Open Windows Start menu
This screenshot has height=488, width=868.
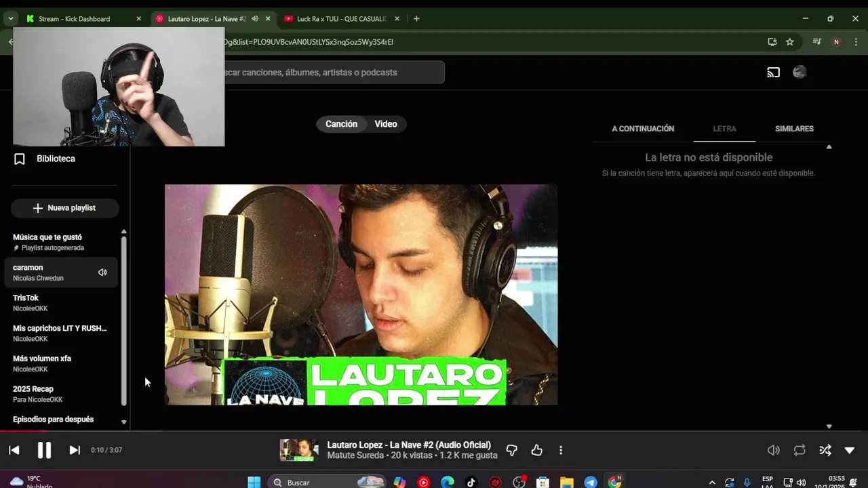(254, 483)
